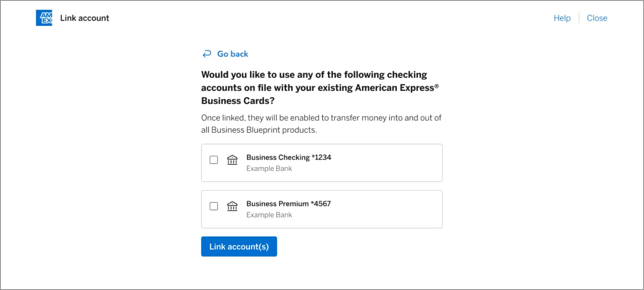This screenshot has height=290, width=644.
Task: Click the bank building icon in the second account card
Action: click(232, 206)
